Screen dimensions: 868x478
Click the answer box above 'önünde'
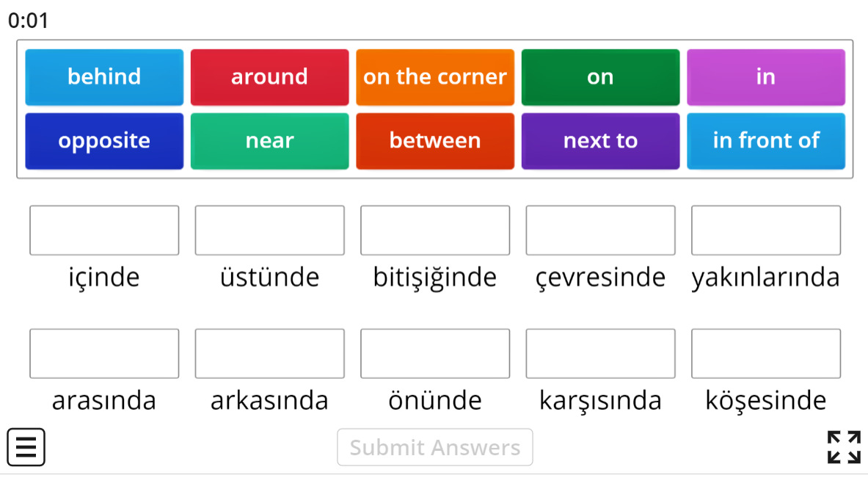434,353
